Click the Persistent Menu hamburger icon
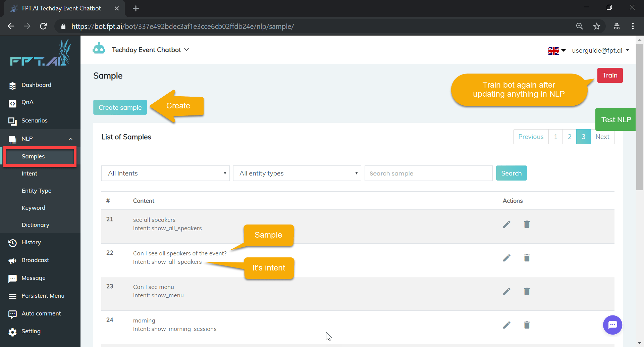The width and height of the screenshot is (644, 347). (12, 296)
